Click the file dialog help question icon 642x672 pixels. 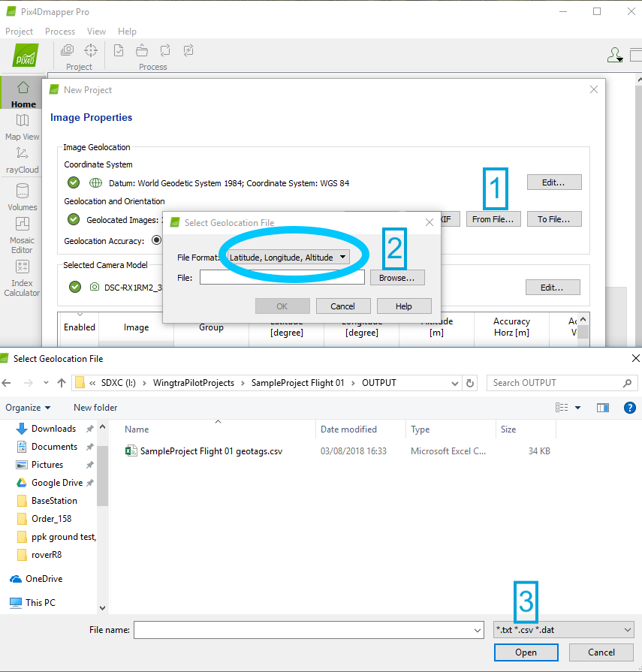pos(630,408)
